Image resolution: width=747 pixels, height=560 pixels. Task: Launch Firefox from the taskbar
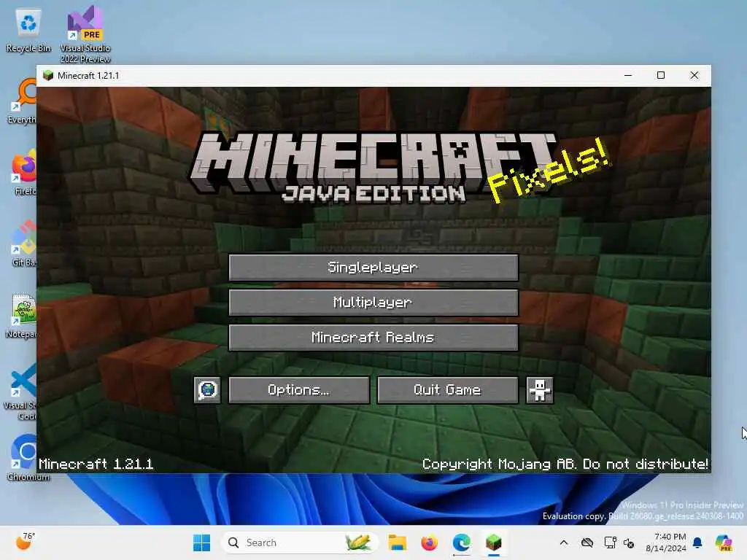tap(429, 542)
